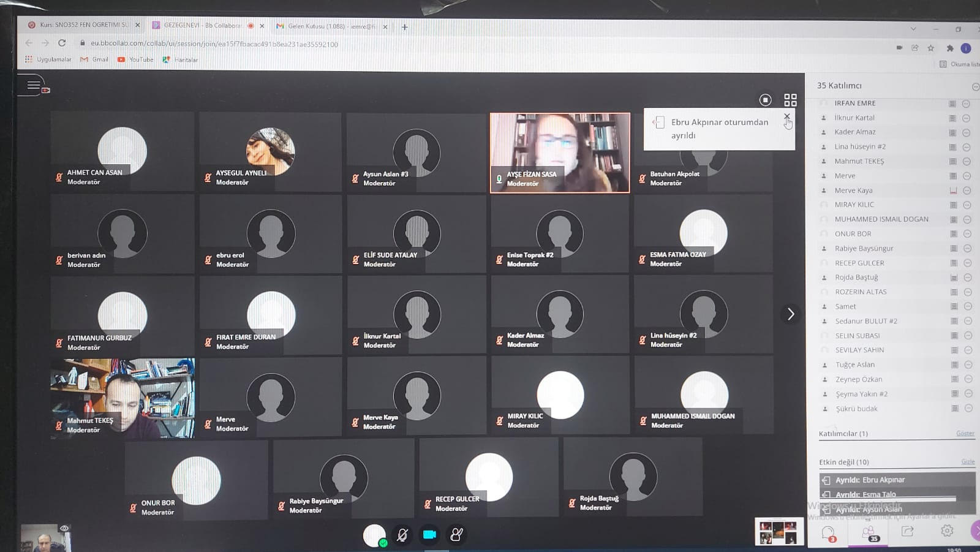Click AYSEGUL AYNELI participant tile
This screenshot has height=552, width=980.
(x=270, y=152)
